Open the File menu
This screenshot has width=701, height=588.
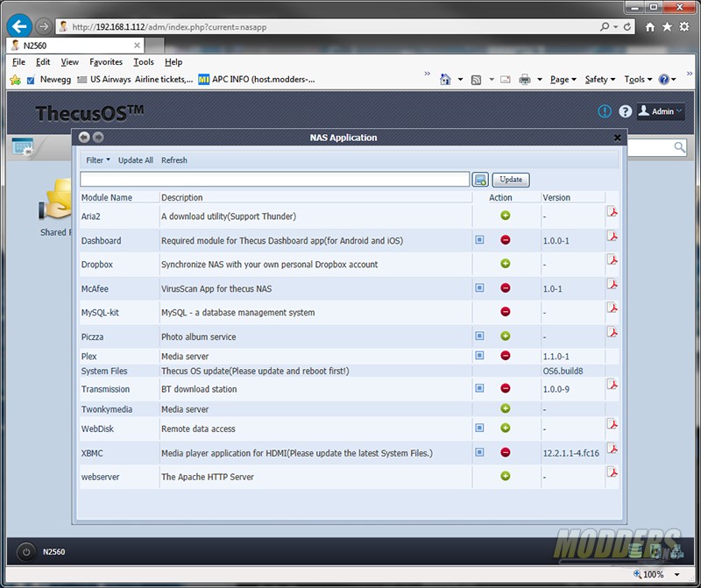pos(18,62)
